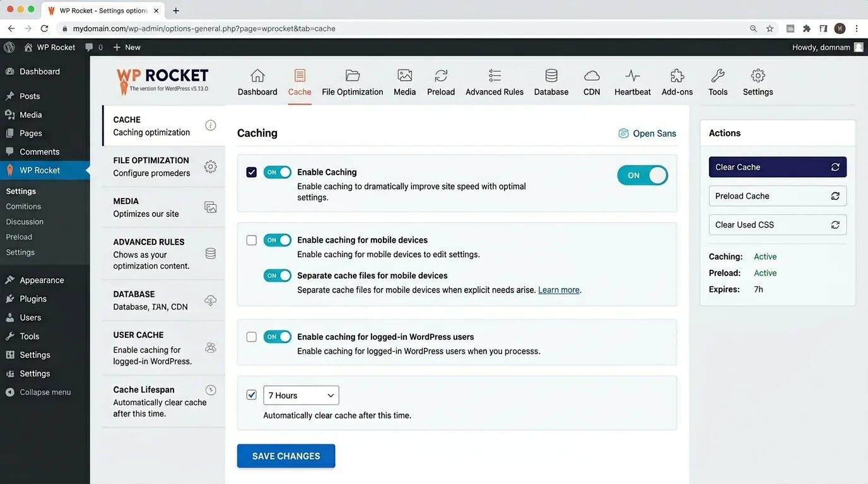Open Appearance in WordPress sidebar
The height and width of the screenshot is (484, 868).
42,280
